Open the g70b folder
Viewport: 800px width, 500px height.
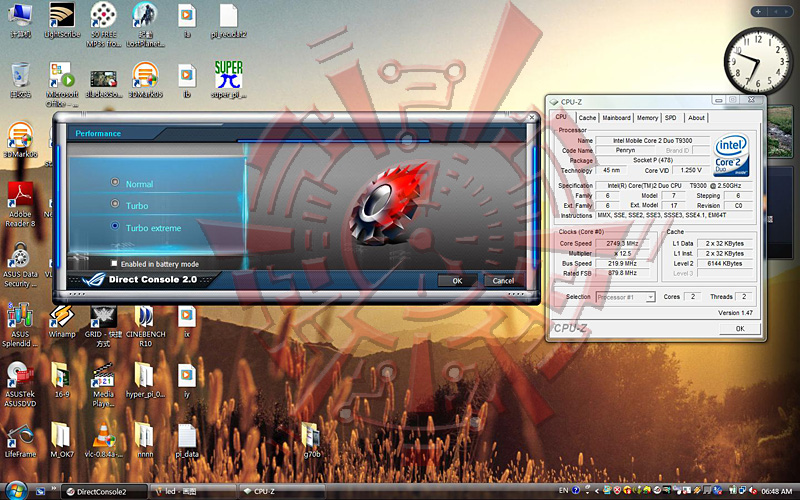click(x=312, y=440)
